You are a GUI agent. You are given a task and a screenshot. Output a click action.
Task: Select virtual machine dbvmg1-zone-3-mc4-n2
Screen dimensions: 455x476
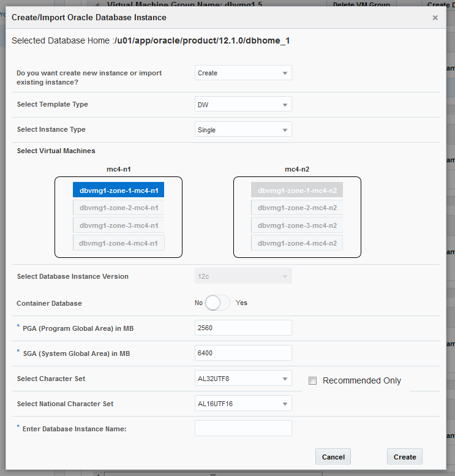tap(297, 225)
